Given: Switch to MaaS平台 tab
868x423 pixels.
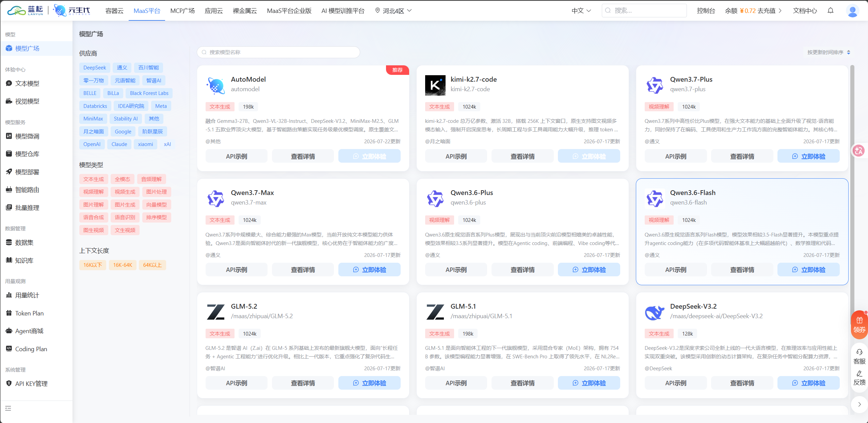Looking at the screenshot, I should (x=147, y=11).
